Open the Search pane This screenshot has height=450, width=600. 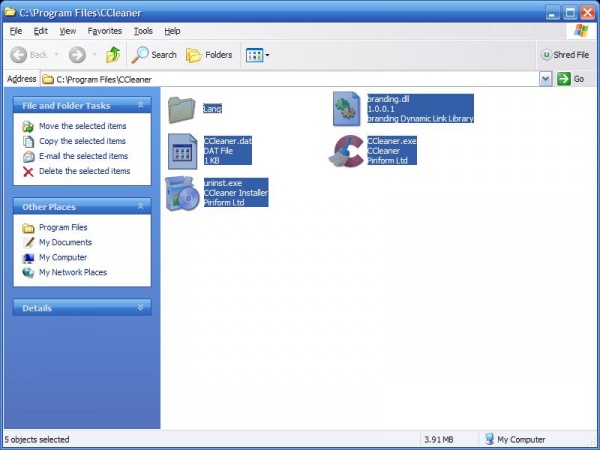tap(154, 55)
